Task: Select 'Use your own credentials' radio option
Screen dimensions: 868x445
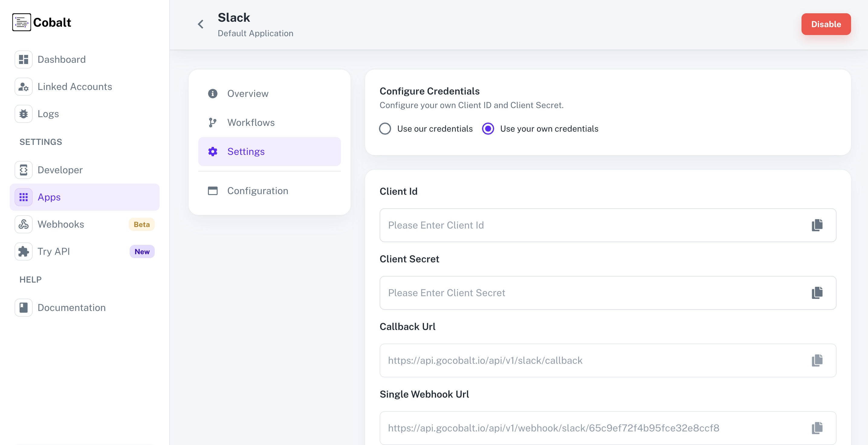Action: coord(488,129)
